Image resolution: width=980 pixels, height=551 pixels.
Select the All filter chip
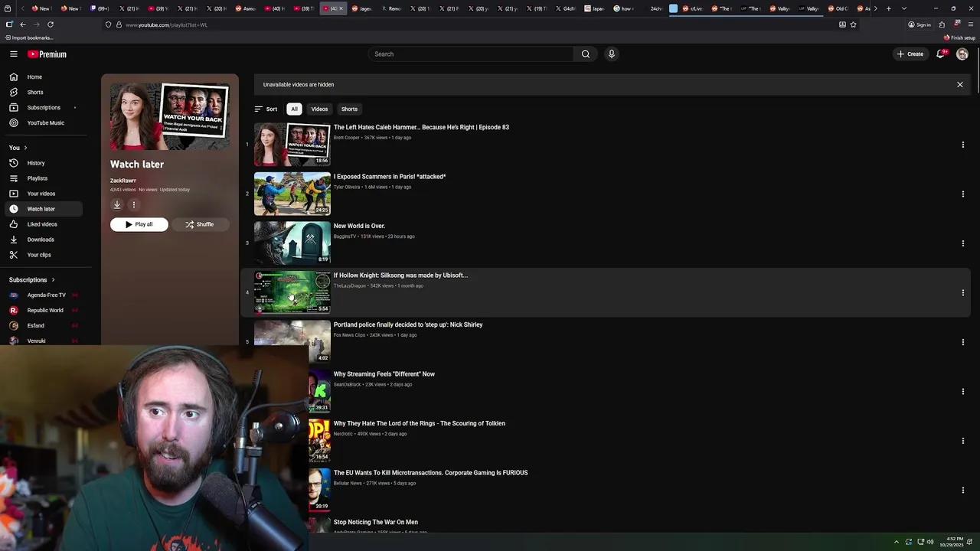[x=294, y=109]
